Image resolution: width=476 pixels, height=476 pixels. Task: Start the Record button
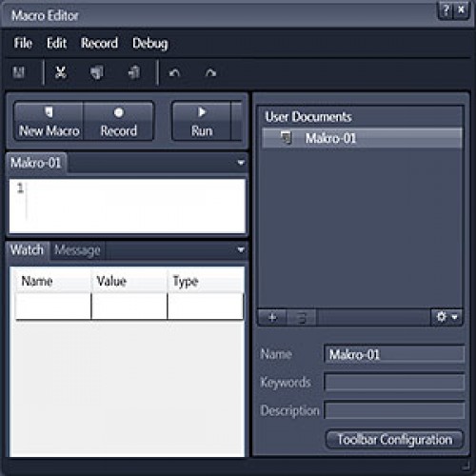pyautogui.click(x=119, y=121)
